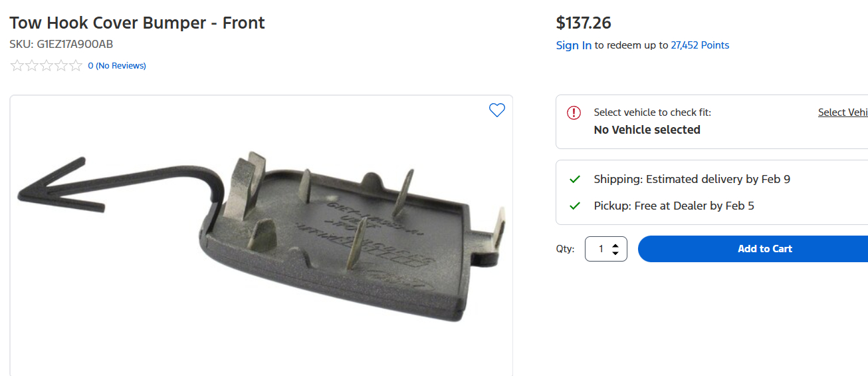Decrease quantity with the down arrow
This screenshot has width=868, height=376.
coord(615,253)
